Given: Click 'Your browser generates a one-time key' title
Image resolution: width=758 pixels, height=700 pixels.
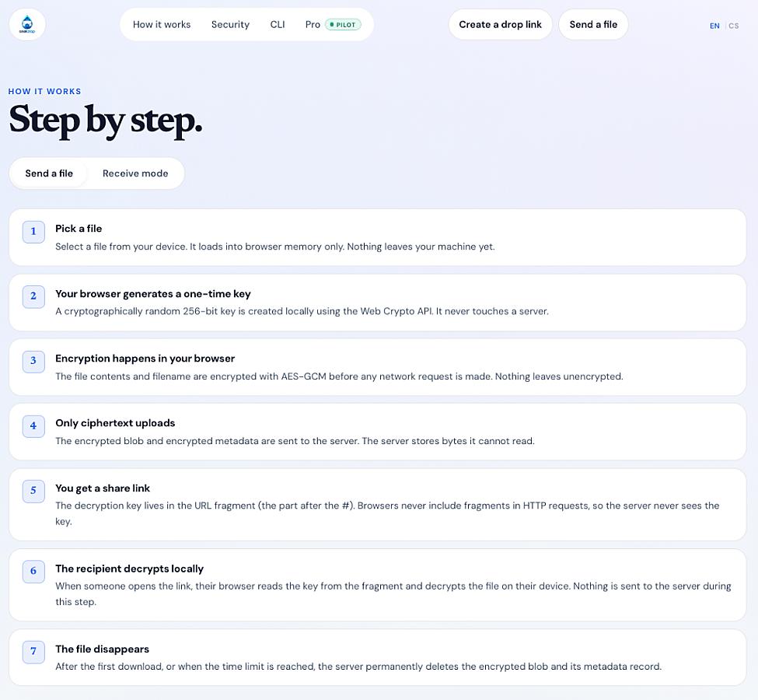Looking at the screenshot, I should point(152,294).
